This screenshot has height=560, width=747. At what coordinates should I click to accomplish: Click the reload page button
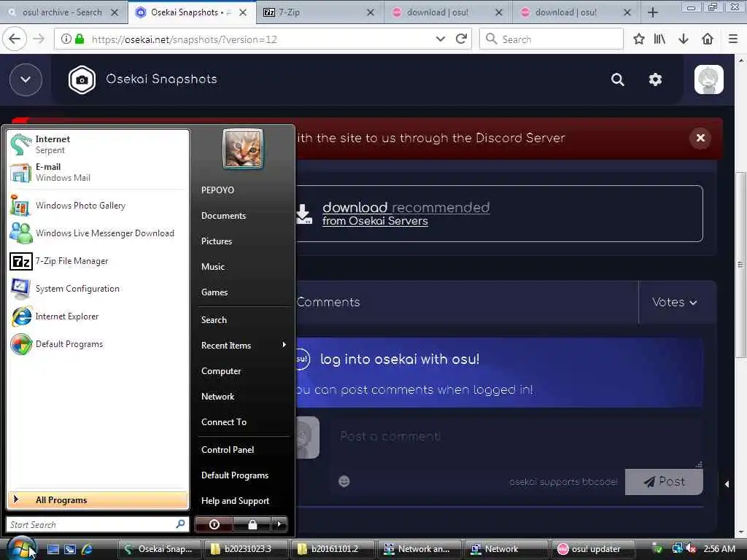[x=461, y=39]
